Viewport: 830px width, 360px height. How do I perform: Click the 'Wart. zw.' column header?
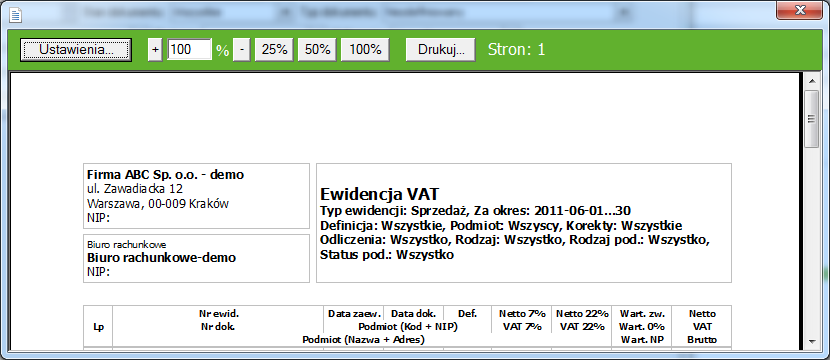pos(642,313)
